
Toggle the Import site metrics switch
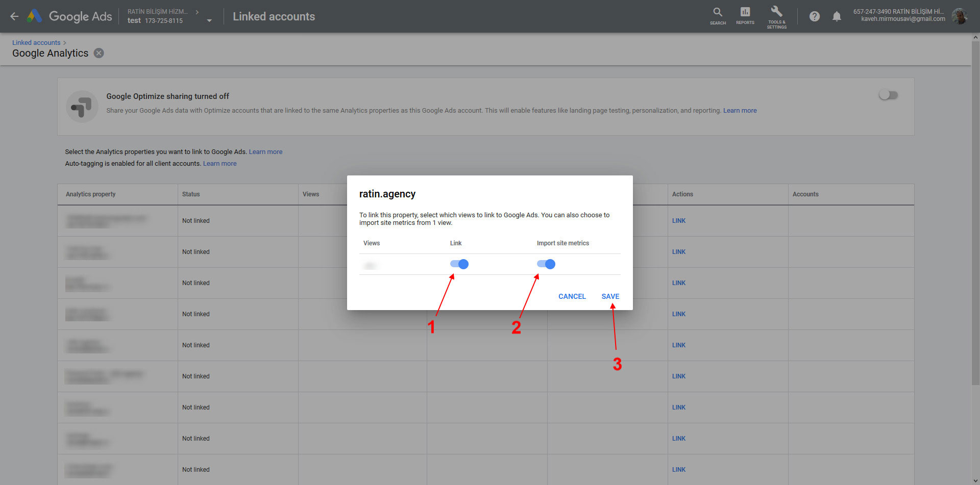tap(546, 264)
